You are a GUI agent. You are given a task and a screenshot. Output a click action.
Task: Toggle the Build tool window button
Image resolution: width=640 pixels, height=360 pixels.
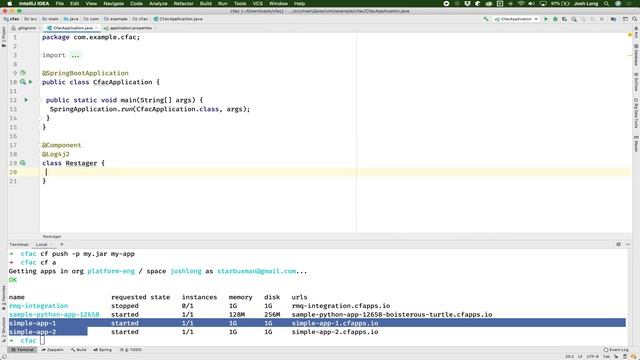point(78,350)
